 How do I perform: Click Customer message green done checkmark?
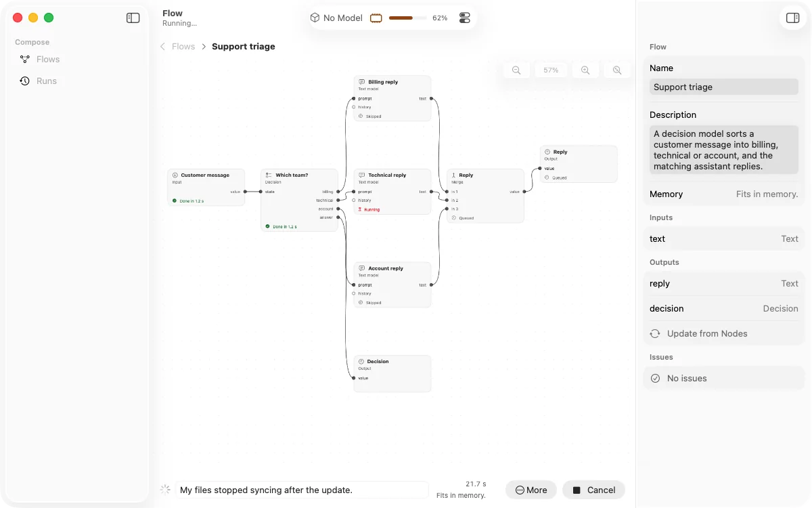click(175, 201)
